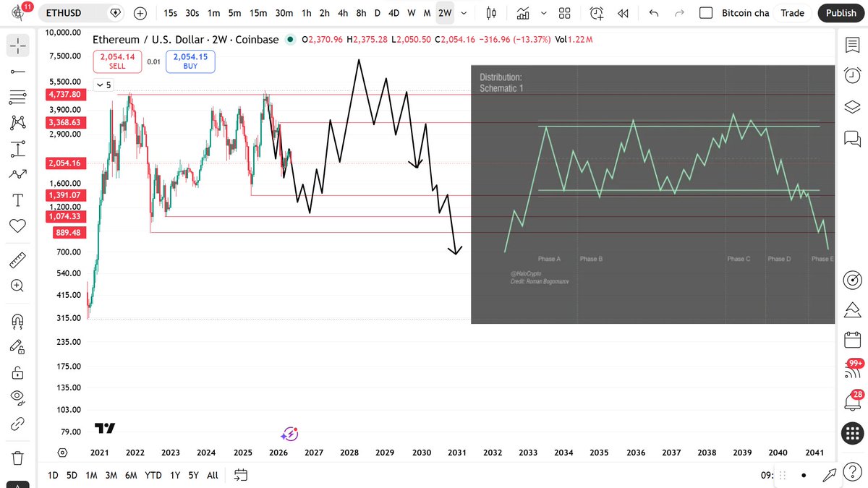Click the BUY 2,054.15 button
Image resolution: width=868 pixels, height=488 pixels.
pos(190,61)
